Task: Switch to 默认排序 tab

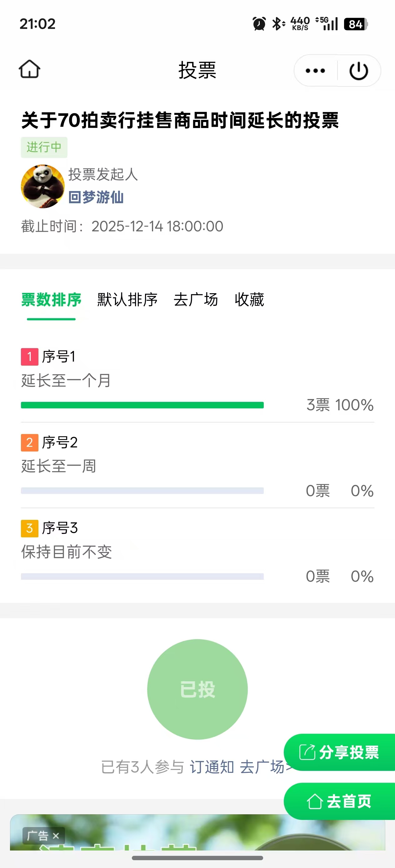Action: (x=127, y=300)
